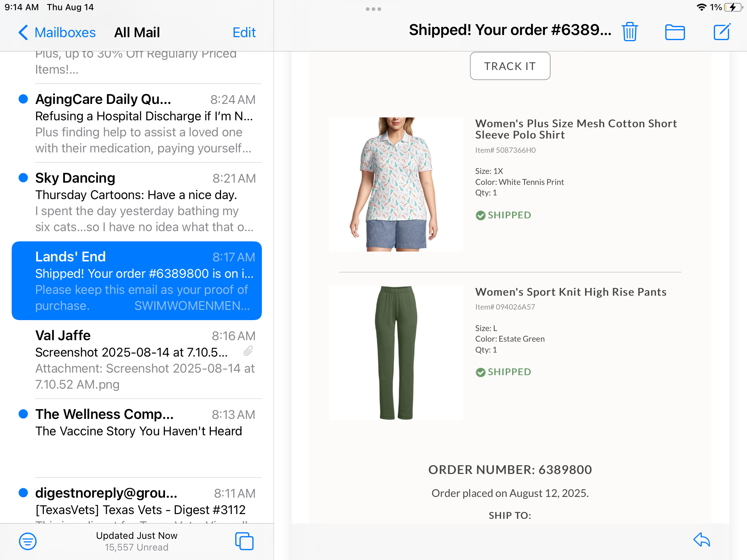Tap the order placed August 12 line
747x560 pixels.
510,493
